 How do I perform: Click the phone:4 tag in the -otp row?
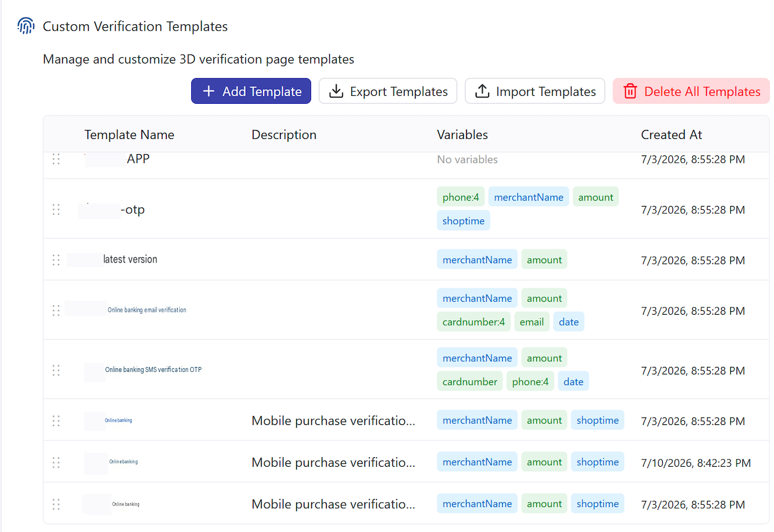coord(461,197)
